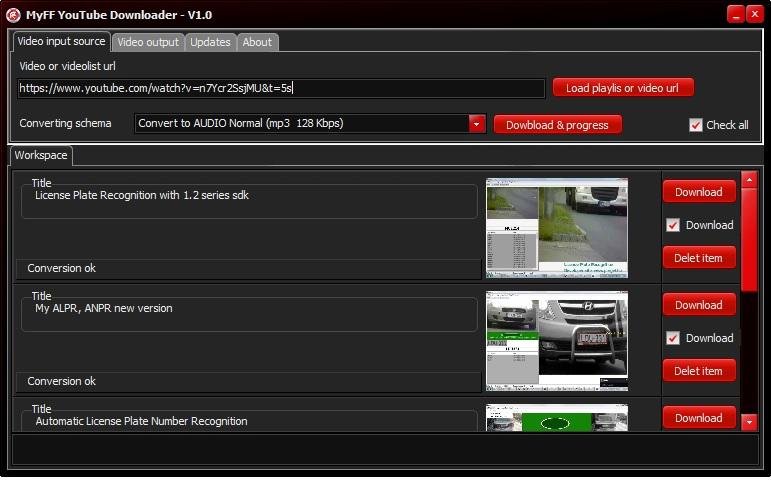Screen dimensions: 771x480
Task: Click workspace scrollbar up arrow
Action: click(x=749, y=180)
